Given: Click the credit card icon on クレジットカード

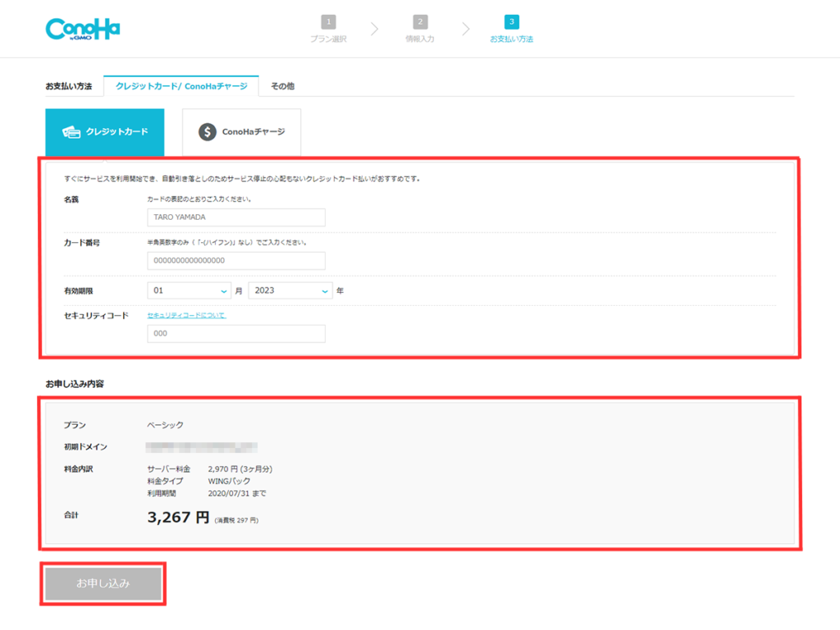Looking at the screenshot, I should (x=71, y=132).
